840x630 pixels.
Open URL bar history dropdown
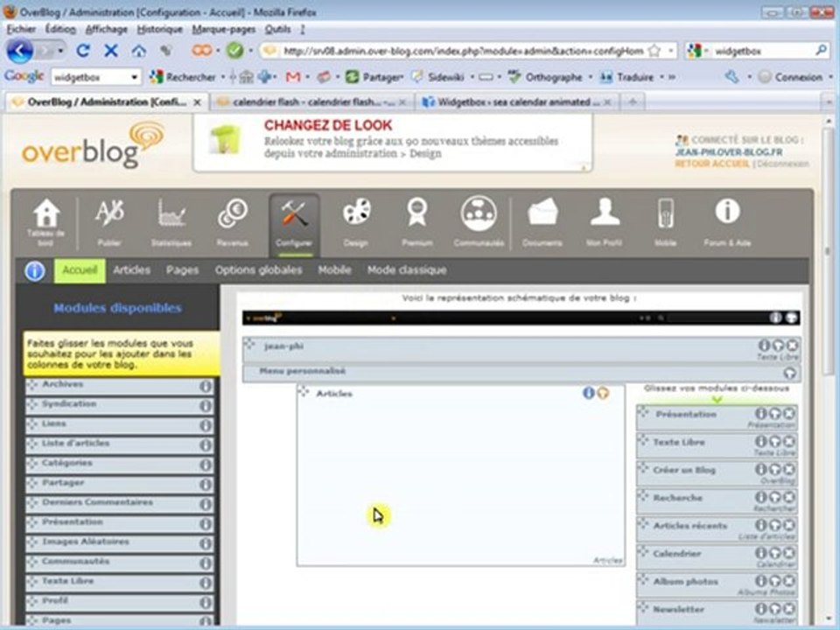(x=671, y=51)
